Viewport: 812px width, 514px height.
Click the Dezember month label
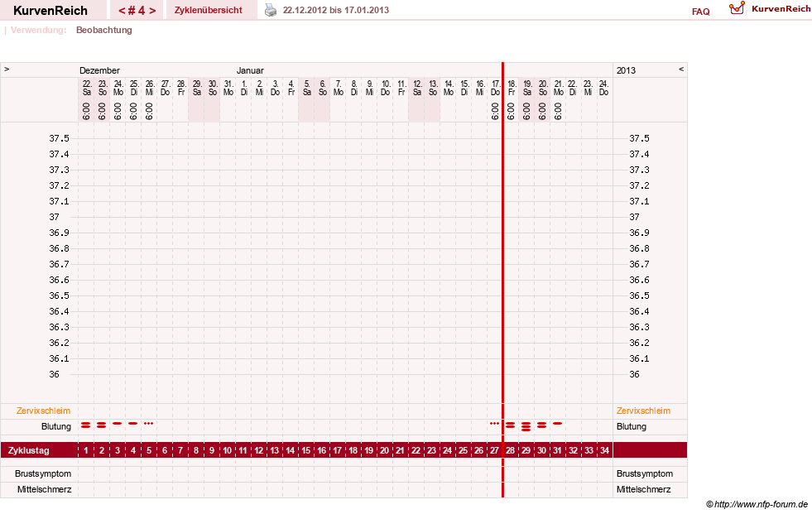(x=99, y=70)
